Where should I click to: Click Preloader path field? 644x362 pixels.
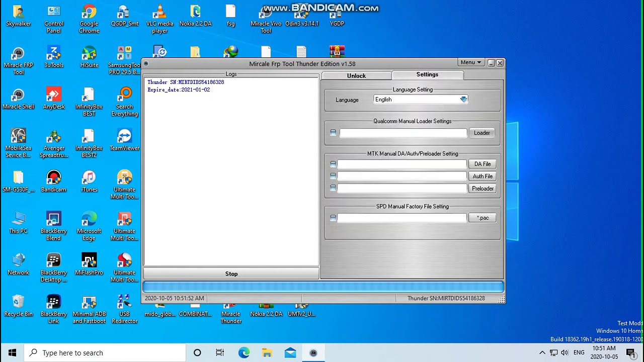tap(403, 188)
